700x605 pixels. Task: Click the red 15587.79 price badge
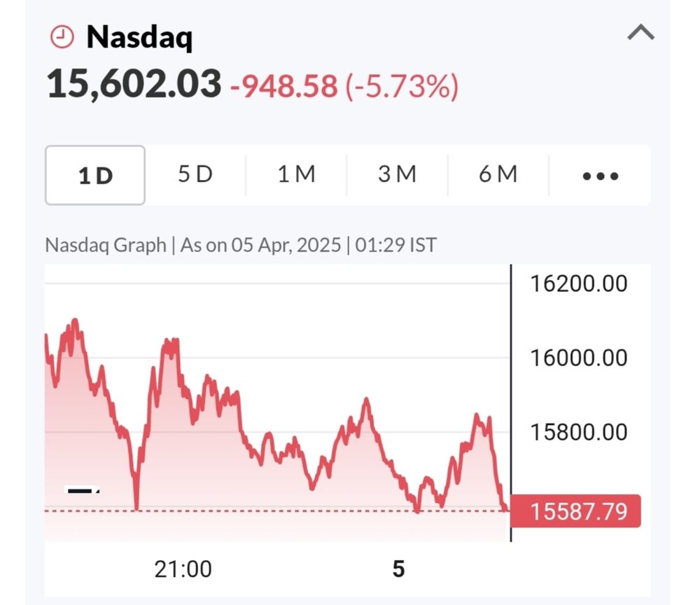tap(575, 511)
